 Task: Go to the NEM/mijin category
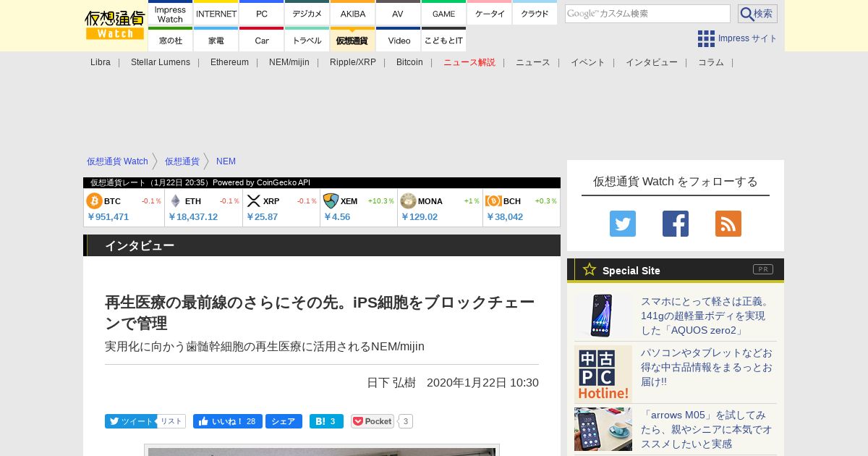(289, 62)
